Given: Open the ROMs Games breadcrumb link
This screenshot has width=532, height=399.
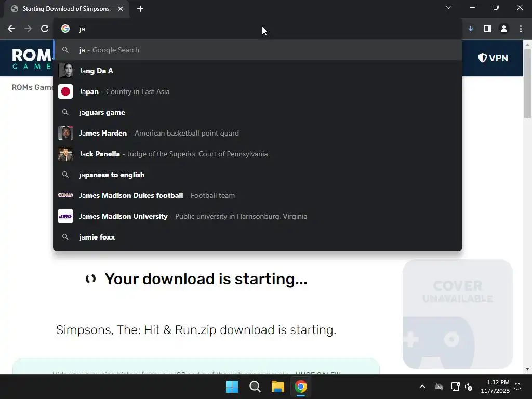Looking at the screenshot, I should pyautogui.click(x=32, y=87).
